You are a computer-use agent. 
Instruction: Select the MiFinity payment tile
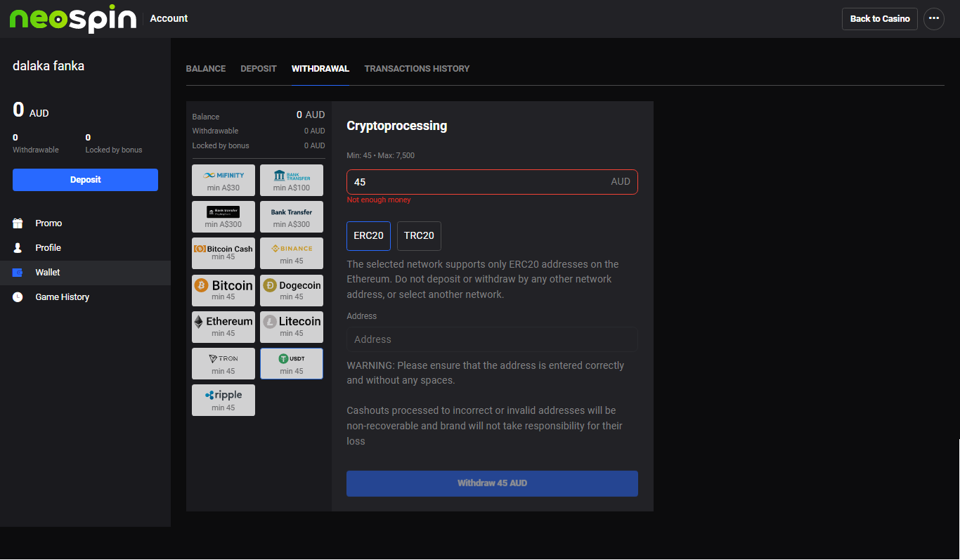[223, 180]
